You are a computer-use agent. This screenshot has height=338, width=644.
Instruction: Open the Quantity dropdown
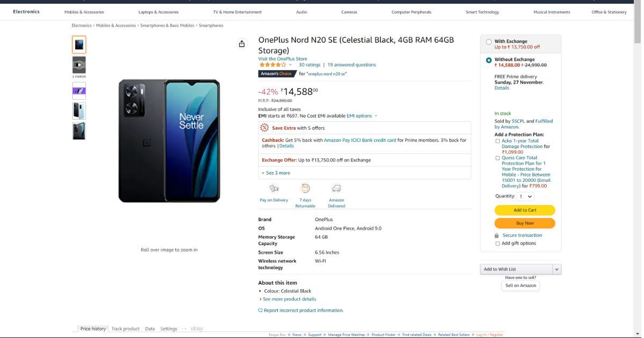tap(526, 197)
